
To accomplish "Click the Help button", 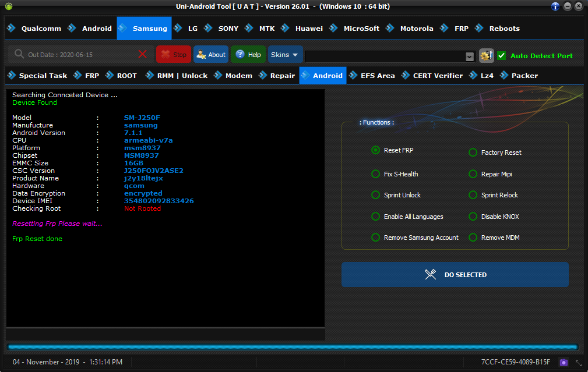I will pyautogui.click(x=248, y=54).
